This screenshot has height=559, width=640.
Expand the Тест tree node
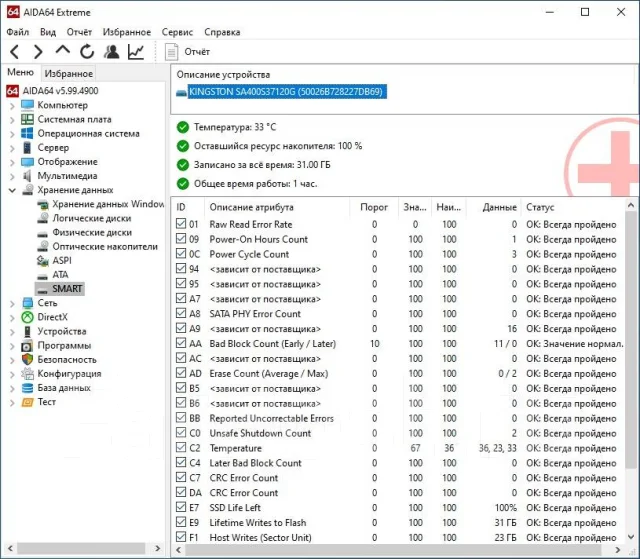(12, 403)
